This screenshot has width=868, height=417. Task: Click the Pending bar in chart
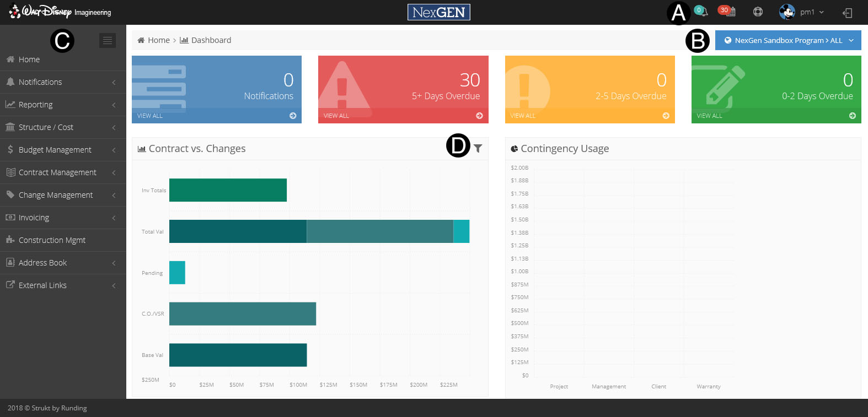click(177, 273)
